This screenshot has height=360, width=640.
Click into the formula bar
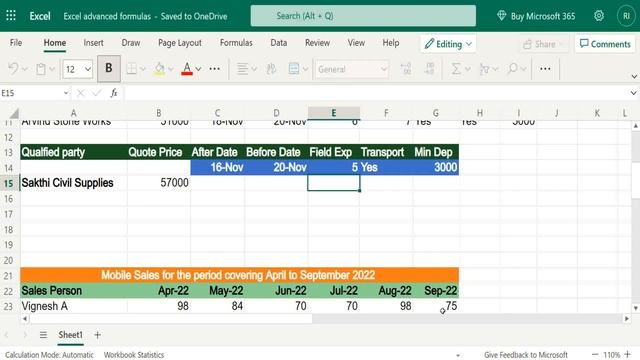pos(376,93)
